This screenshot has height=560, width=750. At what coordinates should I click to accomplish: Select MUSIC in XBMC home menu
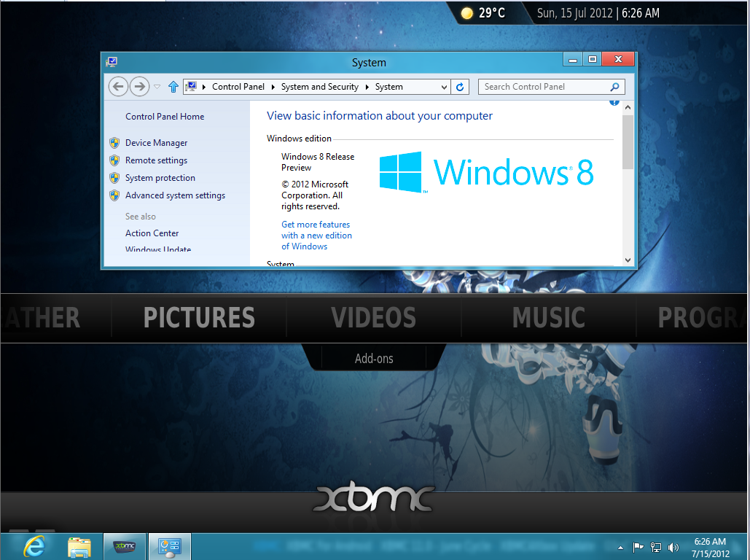point(549,317)
